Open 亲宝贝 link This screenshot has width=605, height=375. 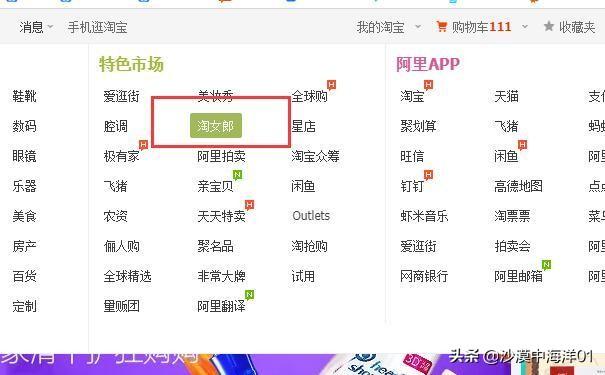[215, 186]
